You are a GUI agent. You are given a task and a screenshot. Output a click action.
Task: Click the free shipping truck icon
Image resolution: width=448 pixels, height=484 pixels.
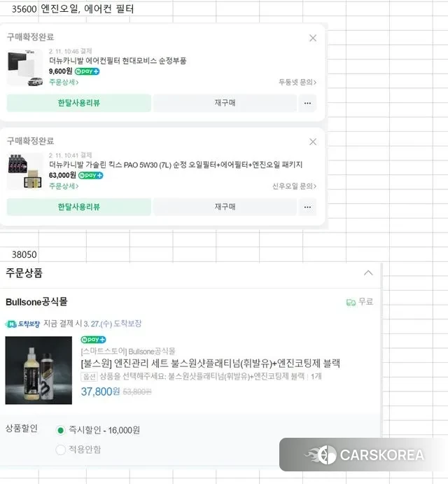351,302
